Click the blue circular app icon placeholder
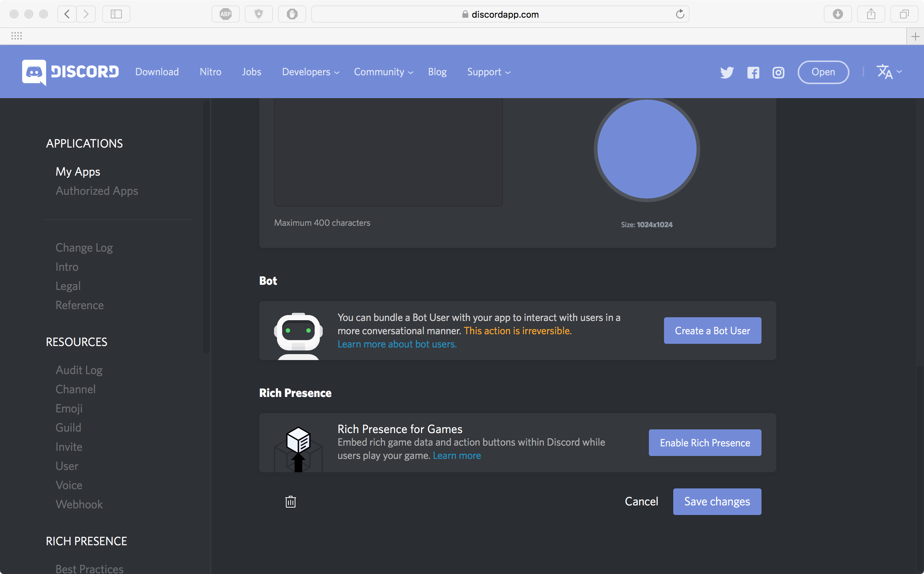 pyautogui.click(x=646, y=149)
